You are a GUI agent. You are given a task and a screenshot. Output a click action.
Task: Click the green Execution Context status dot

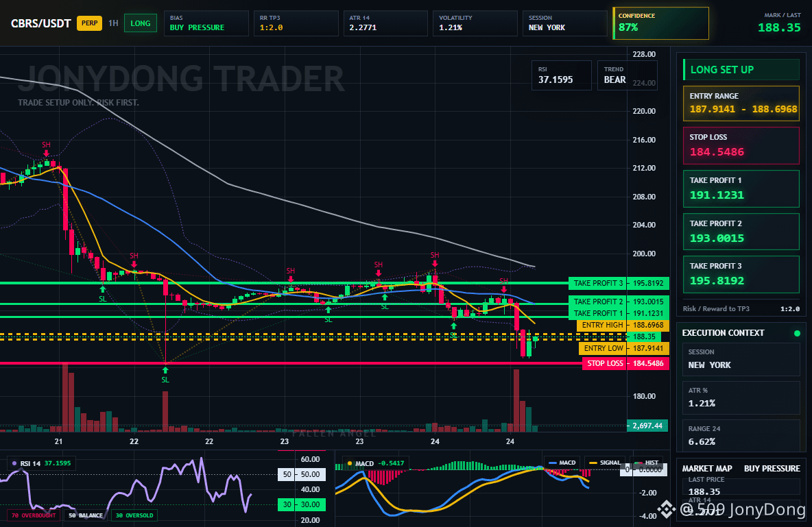pos(797,333)
